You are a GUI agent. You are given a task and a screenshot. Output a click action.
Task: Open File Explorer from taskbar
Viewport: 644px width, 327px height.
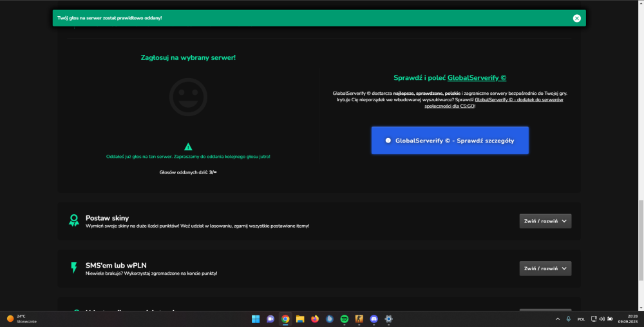point(300,319)
